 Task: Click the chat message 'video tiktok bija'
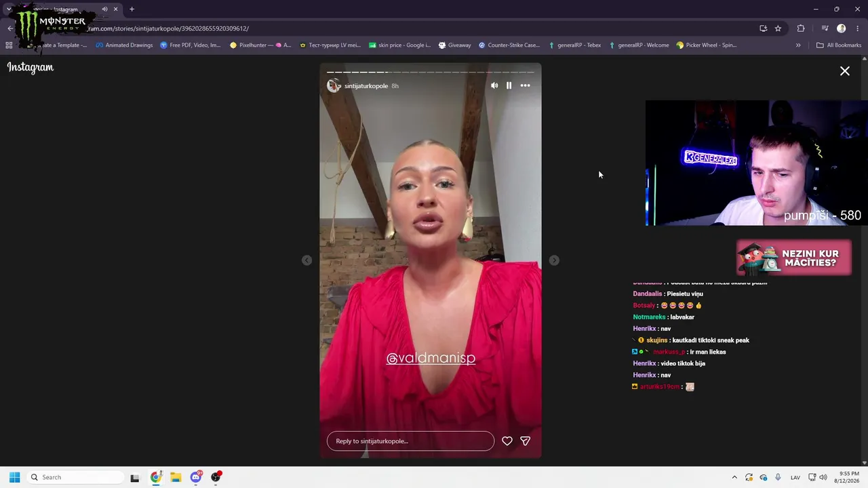(683, 363)
